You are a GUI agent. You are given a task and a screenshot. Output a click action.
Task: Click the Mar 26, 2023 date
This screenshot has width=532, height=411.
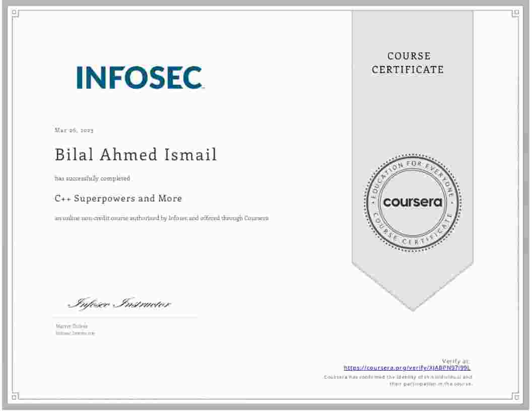pyautogui.click(x=74, y=130)
